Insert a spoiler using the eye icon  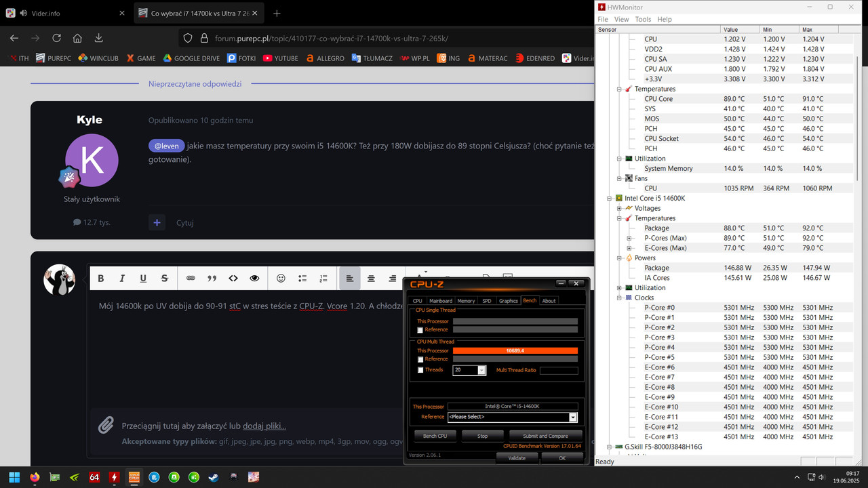254,278
